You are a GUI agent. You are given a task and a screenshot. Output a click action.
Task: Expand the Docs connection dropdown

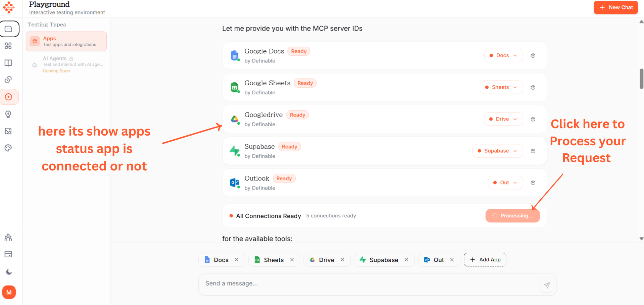(x=503, y=55)
